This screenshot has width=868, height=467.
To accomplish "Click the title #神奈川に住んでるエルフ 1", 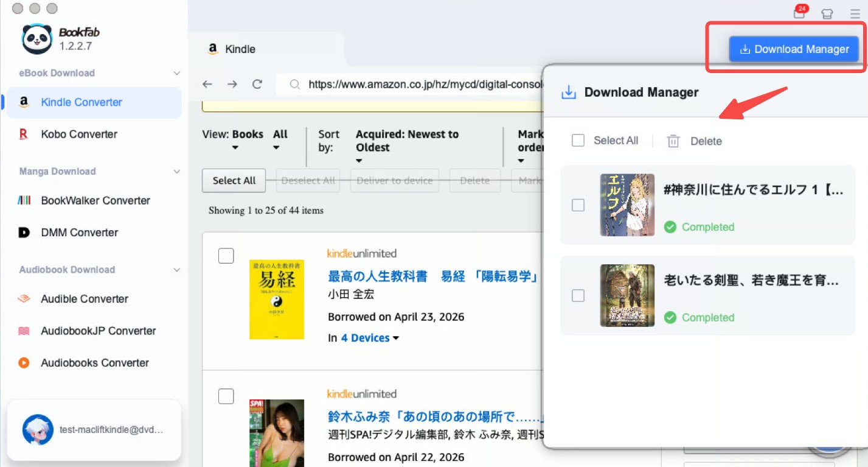I will (x=754, y=190).
